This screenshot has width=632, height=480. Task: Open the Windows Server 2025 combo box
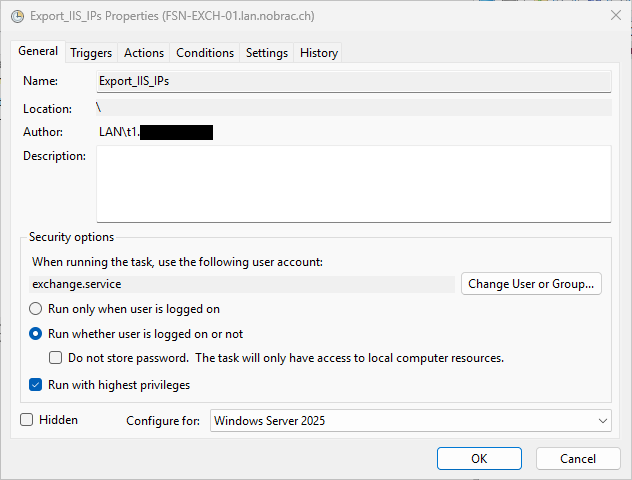(x=410, y=421)
